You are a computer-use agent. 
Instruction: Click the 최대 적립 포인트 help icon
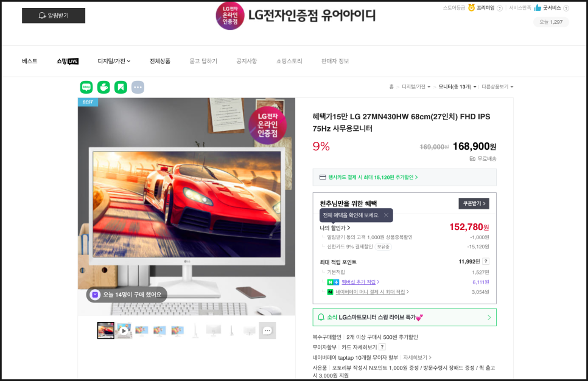coord(486,261)
